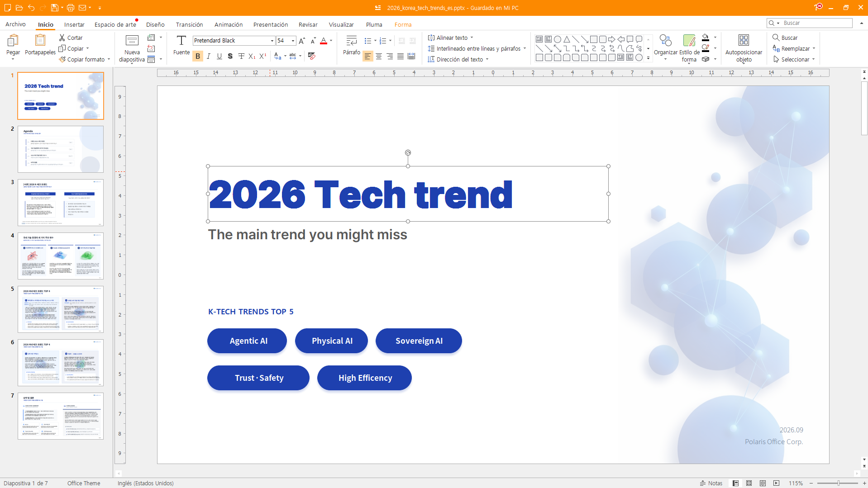Pick the right arrow shape in gallery

(x=612, y=39)
